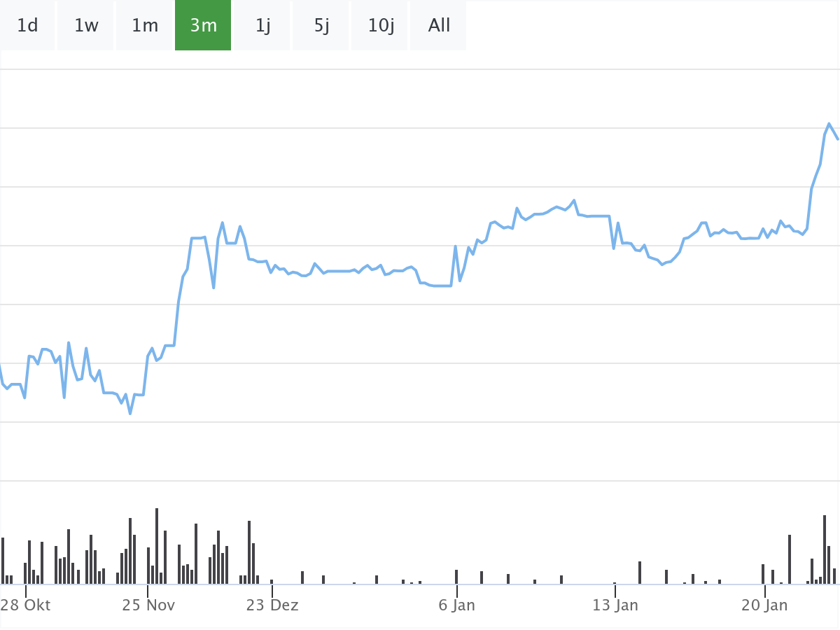Click the 25 Nov axis label
Viewport: 840px width, 630px height.
tap(148, 605)
